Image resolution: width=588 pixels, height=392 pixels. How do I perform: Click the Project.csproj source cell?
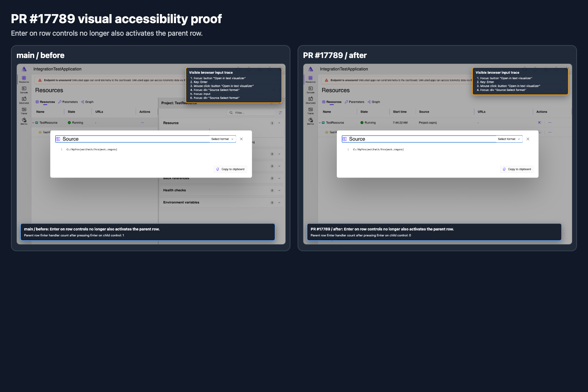click(428, 123)
